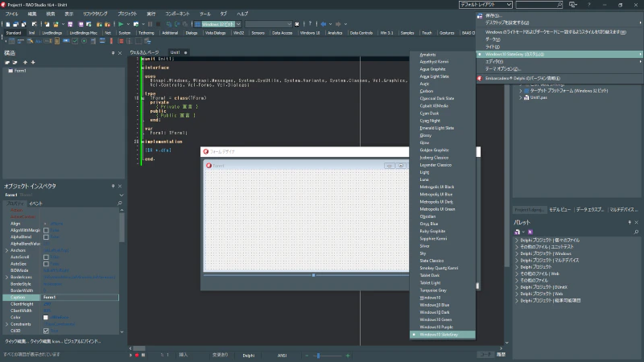Click the zoom in plus button
This screenshot has width=644, height=362.
[348, 356]
